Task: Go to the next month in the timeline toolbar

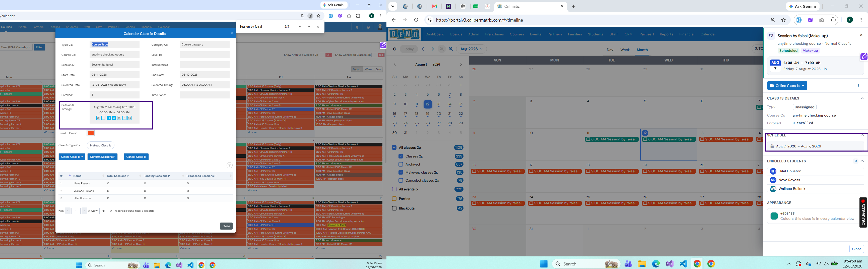Action: pyautogui.click(x=433, y=49)
